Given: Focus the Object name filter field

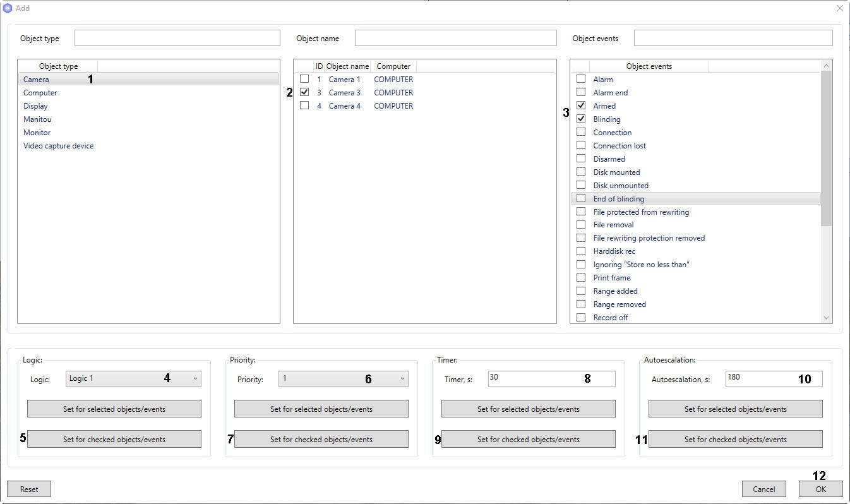Looking at the screenshot, I should [456, 38].
